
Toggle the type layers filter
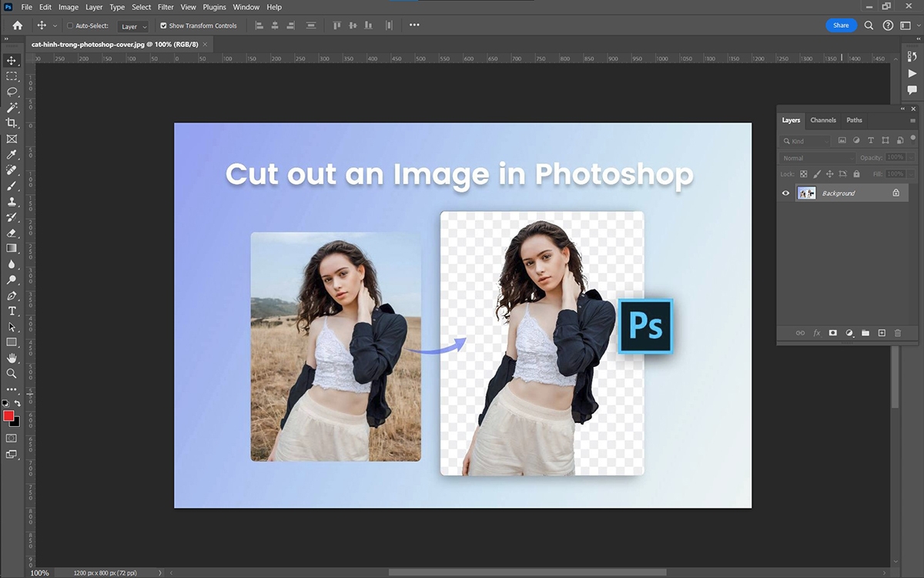(x=871, y=140)
